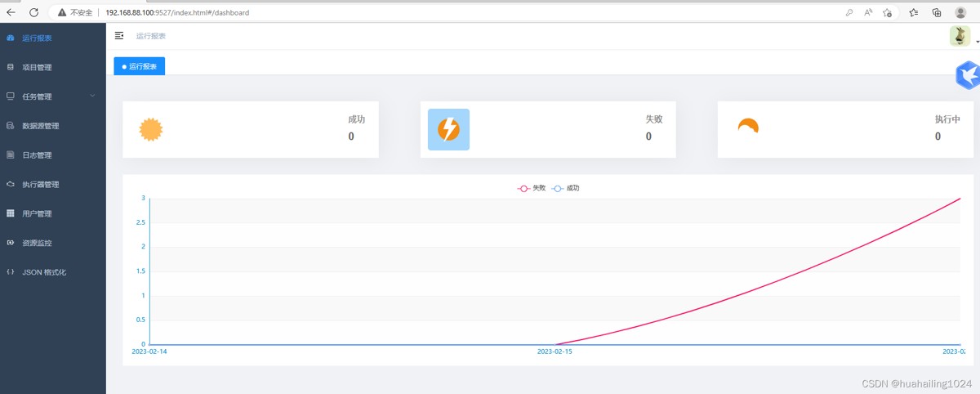The width and height of the screenshot is (980, 394).
Task: Select the 运行报表 blue tab
Action: (x=140, y=66)
